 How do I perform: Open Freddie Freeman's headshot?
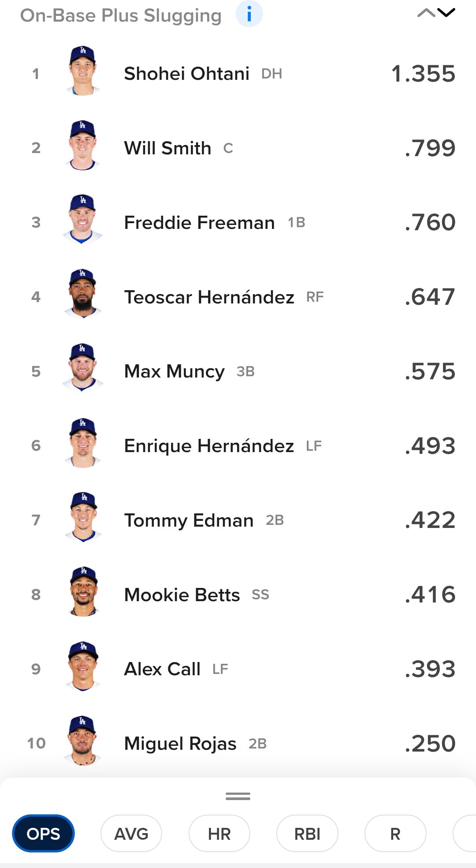(83, 220)
